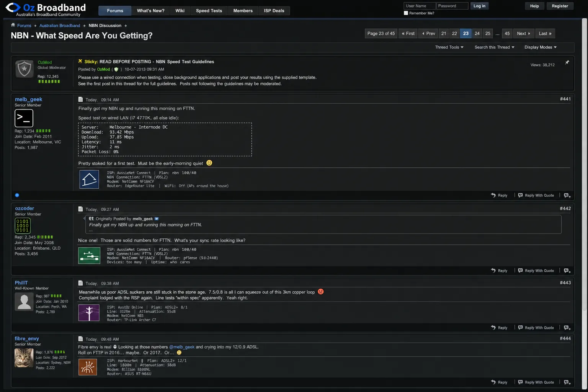This screenshot has width=588, height=392.
Task: Click melb_geek's online status dot
Action: click(x=17, y=195)
